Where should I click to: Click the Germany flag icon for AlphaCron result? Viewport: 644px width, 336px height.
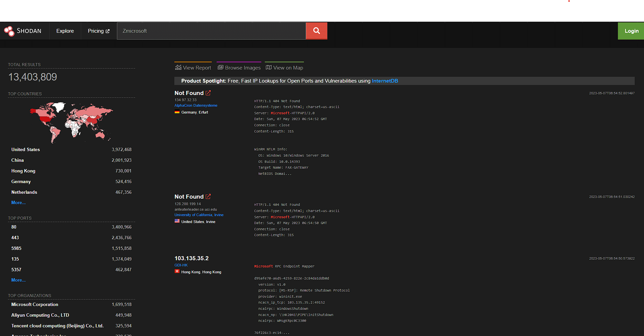click(x=177, y=112)
